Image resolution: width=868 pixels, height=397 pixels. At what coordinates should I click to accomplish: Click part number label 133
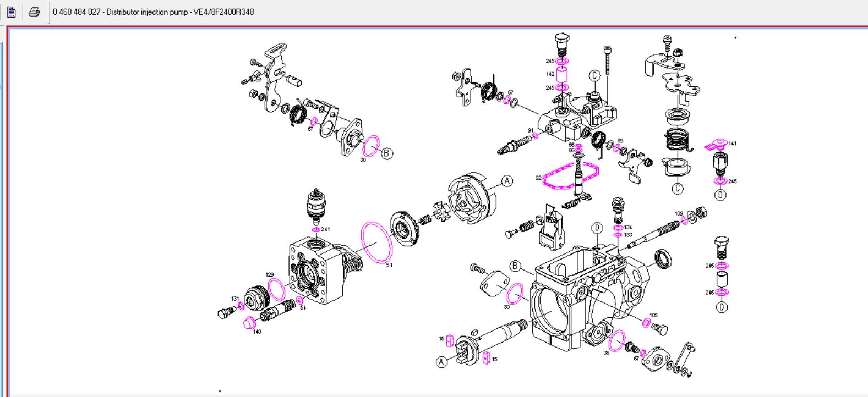628,235
